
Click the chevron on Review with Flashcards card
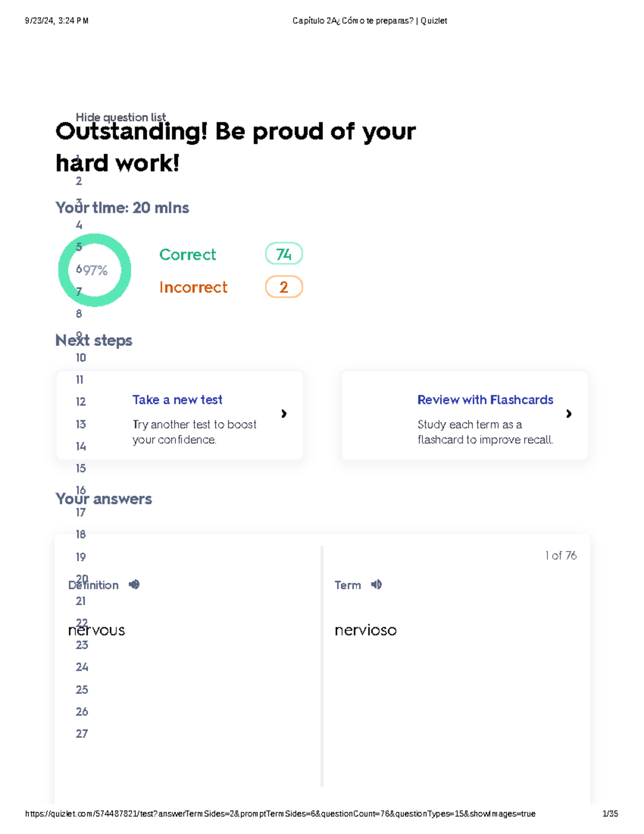[569, 414]
